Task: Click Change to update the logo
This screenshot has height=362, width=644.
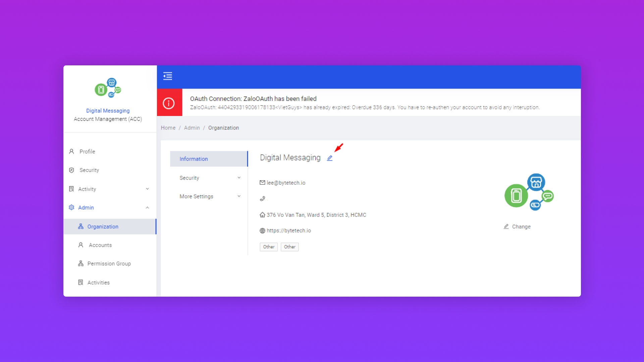Action: coord(518,227)
